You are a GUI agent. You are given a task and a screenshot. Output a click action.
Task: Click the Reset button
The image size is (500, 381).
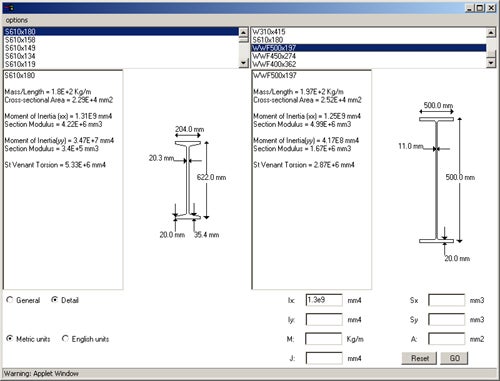(420, 358)
